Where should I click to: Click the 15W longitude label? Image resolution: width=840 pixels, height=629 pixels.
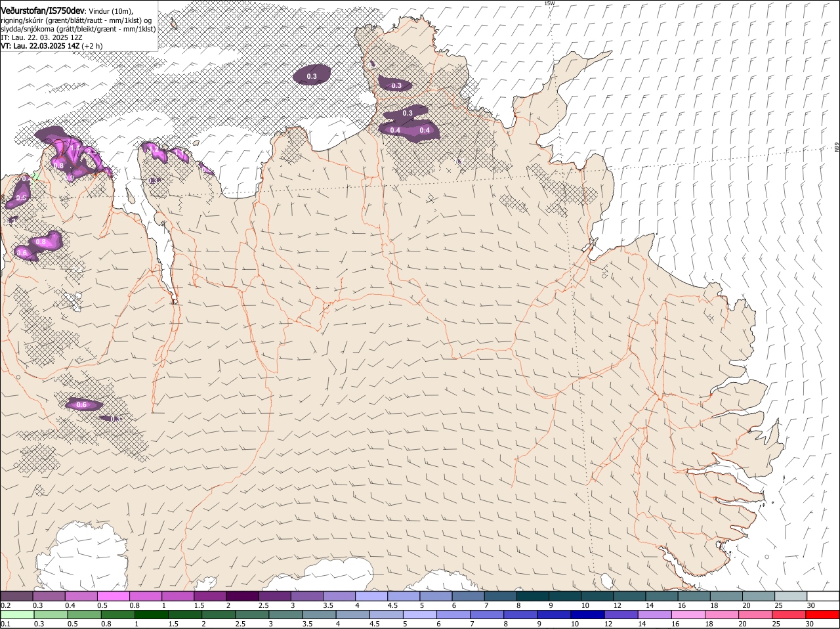[549, 3]
